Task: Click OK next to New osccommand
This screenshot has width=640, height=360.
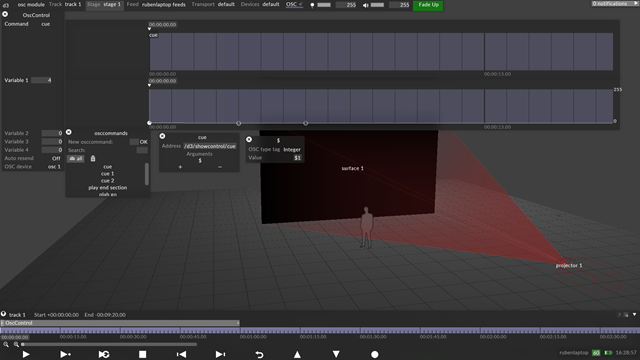Action: [143, 142]
